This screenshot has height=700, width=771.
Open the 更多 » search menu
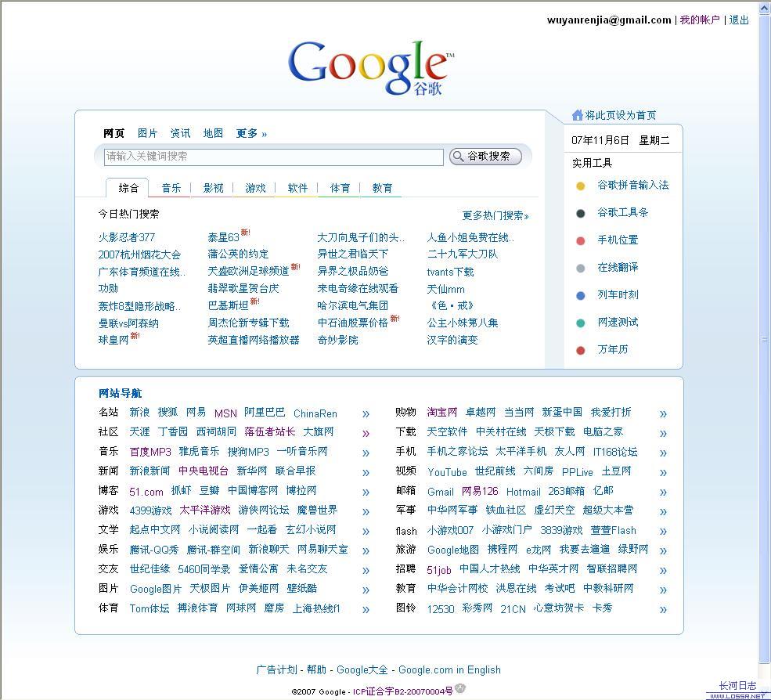pyautogui.click(x=251, y=133)
